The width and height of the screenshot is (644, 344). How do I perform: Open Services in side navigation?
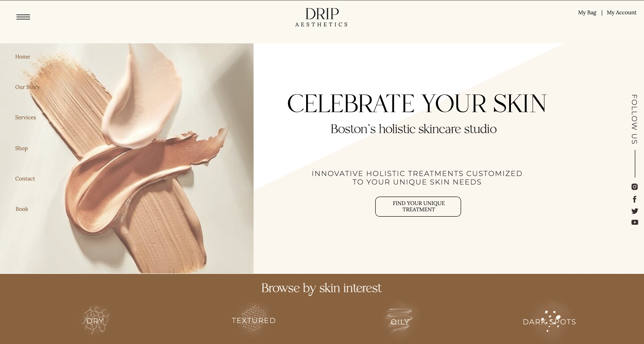(25, 117)
